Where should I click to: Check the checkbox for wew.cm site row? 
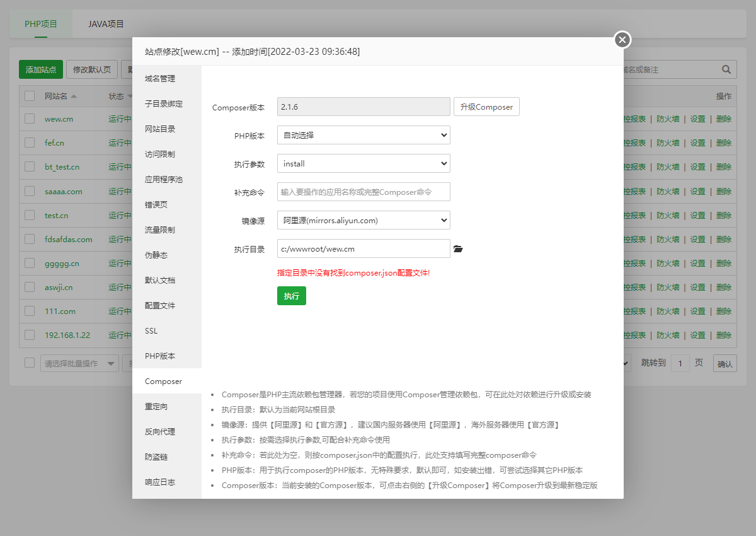(x=28, y=119)
